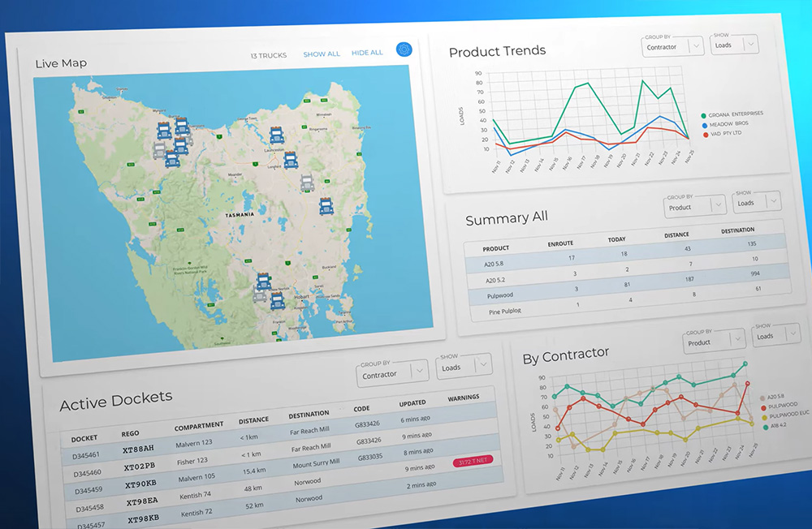Viewport: 812px width, 529px height.
Task: Click grey truck in northwest truck cluster
Action: (160, 148)
